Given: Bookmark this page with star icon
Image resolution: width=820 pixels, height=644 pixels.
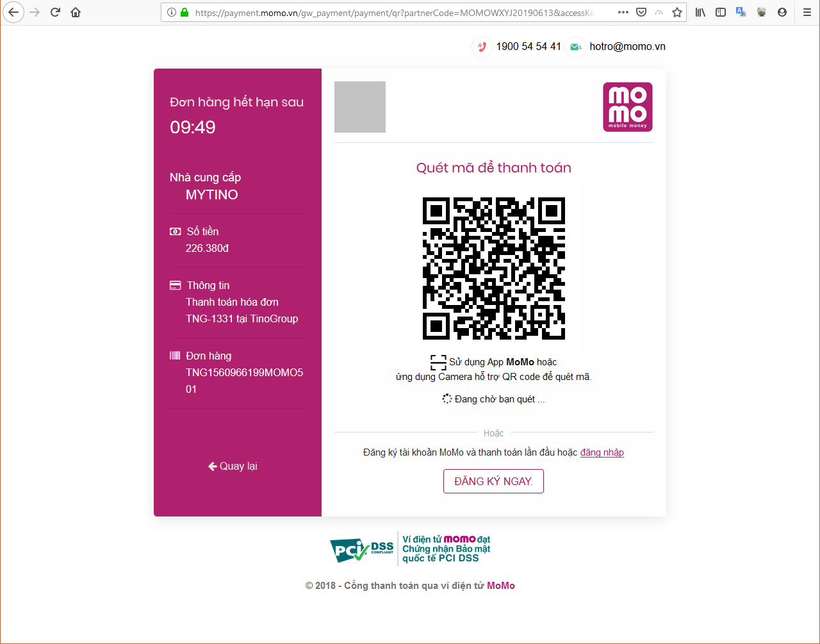Looking at the screenshot, I should 677,12.
